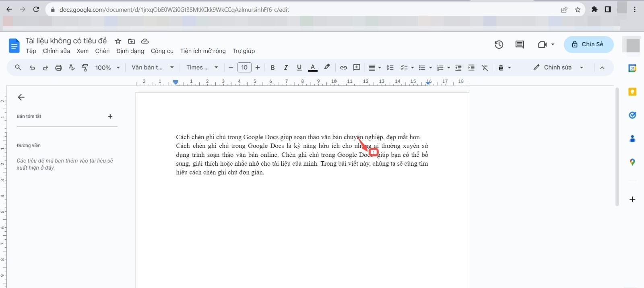Open the Công cụ menu
This screenshot has height=288, width=644.
pyautogui.click(x=162, y=51)
